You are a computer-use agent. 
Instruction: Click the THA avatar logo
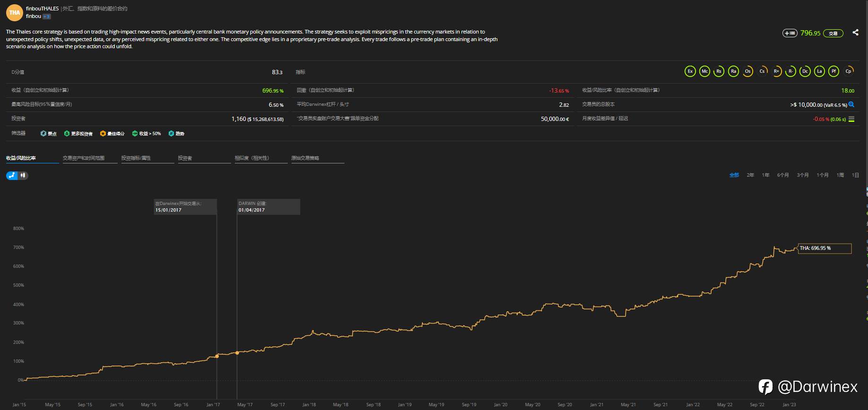(15, 13)
